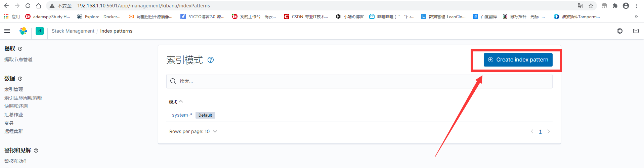This screenshot has width=644, height=168.
Task: Open 远程集群 in sidebar
Action: click(x=14, y=131)
